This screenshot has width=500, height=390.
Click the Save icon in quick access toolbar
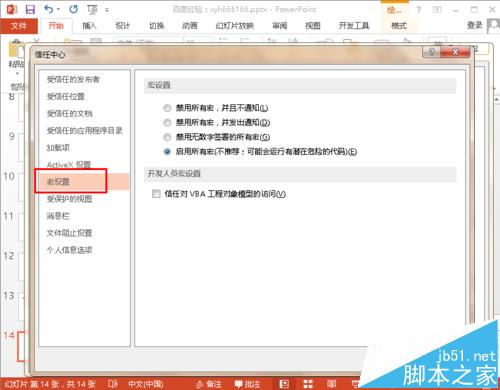30,9
